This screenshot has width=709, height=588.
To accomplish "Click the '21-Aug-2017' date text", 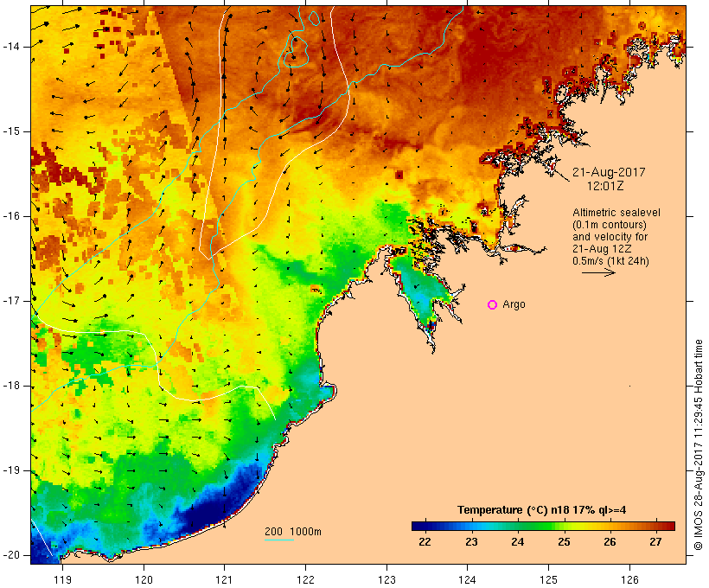I will 609,172.
